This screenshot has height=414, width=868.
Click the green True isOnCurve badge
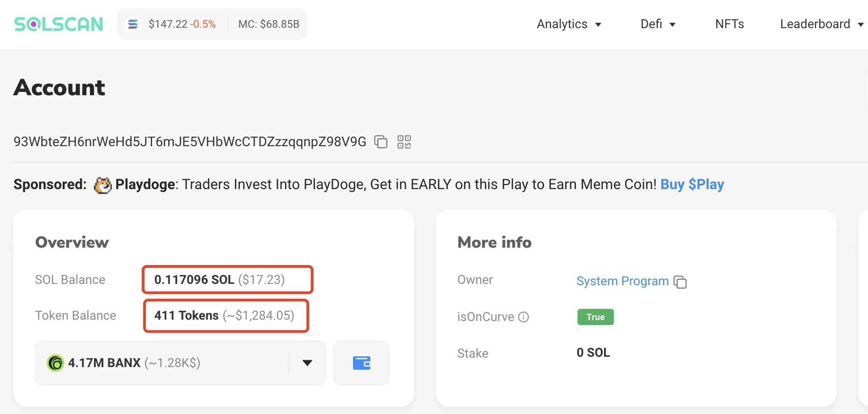coord(595,317)
